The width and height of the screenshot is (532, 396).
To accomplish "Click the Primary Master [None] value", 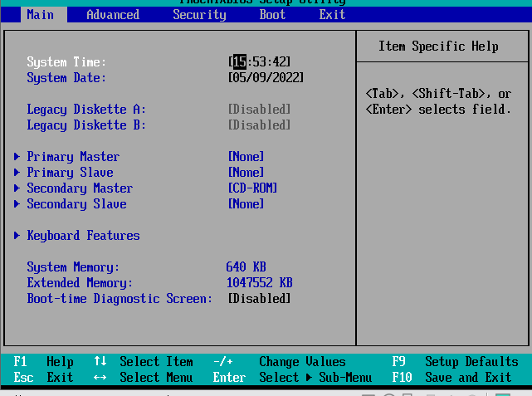I will [246, 157].
